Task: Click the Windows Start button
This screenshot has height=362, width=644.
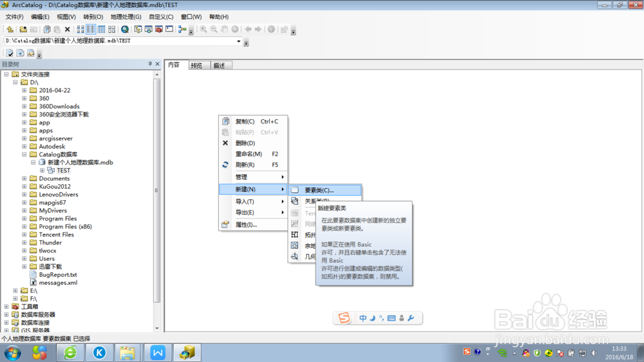Action: 13,353
